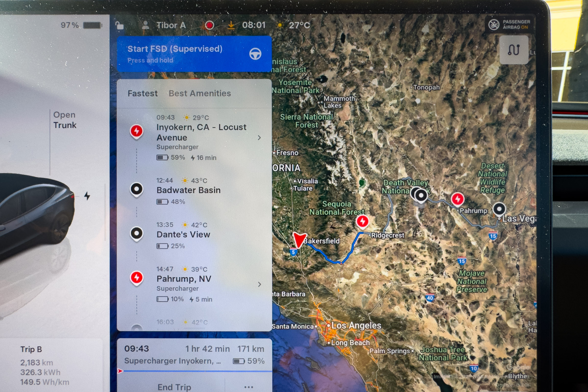Open the software update download icon

pyautogui.click(x=231, y=25)
